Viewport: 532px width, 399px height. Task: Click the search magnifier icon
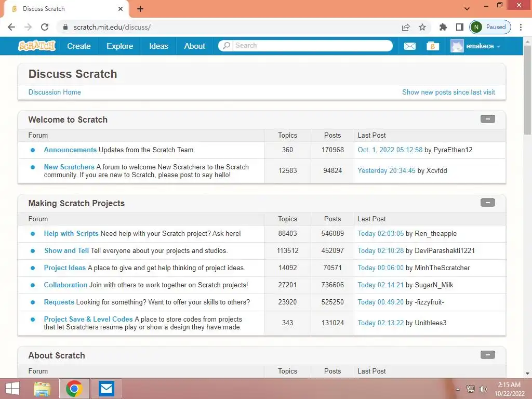227,46
